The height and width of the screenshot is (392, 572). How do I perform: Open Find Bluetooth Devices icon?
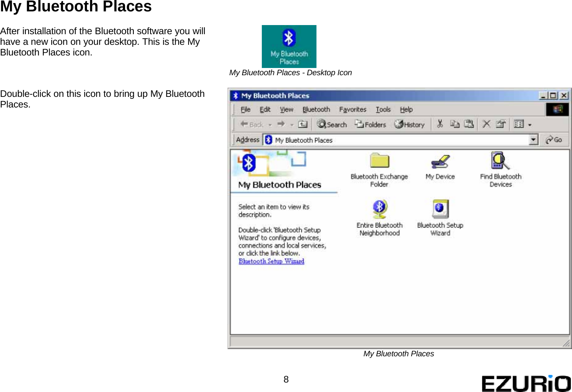(501, 169)
